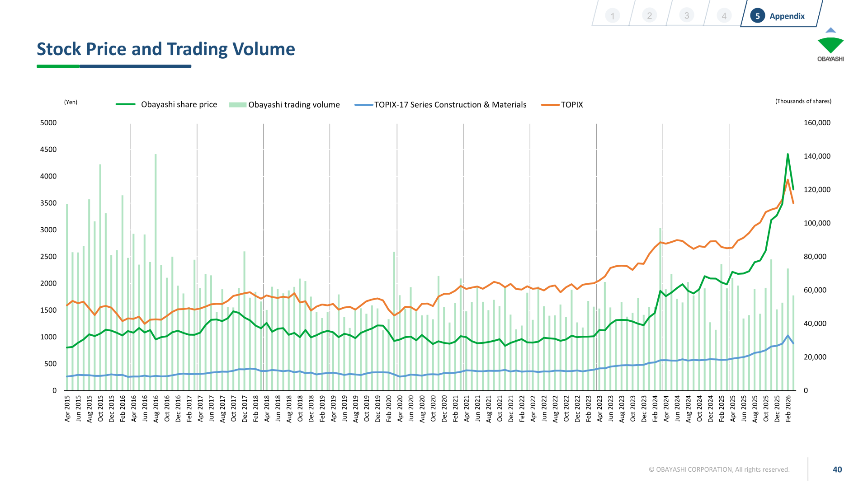Click the tall trading volume bar at Oct 2015
The image size is (868, 488).
coord(100,277)
